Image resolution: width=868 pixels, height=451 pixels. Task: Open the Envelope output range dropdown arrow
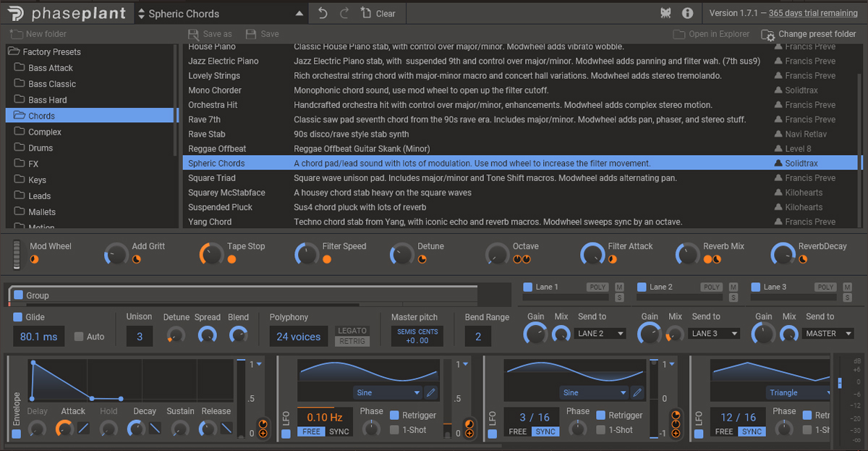(259, 364)
